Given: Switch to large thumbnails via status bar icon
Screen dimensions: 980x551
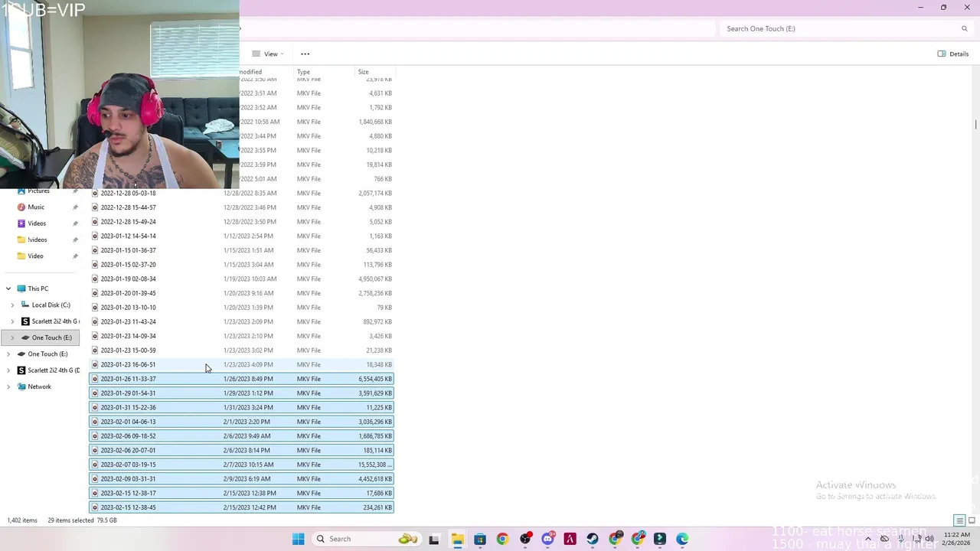Looking at the screenshot, I should tap(972, 520).
